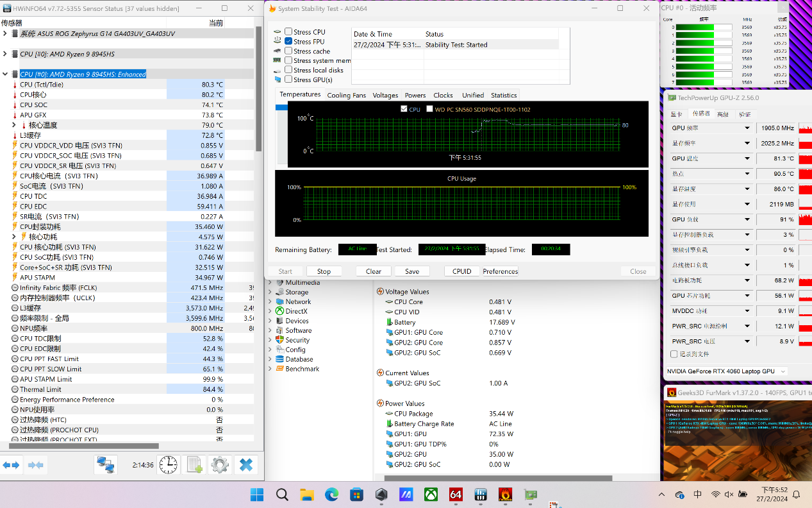Viewport: 812px width, 508px height.
Task: Open File Explorer from taskbar
Action: 307,495
